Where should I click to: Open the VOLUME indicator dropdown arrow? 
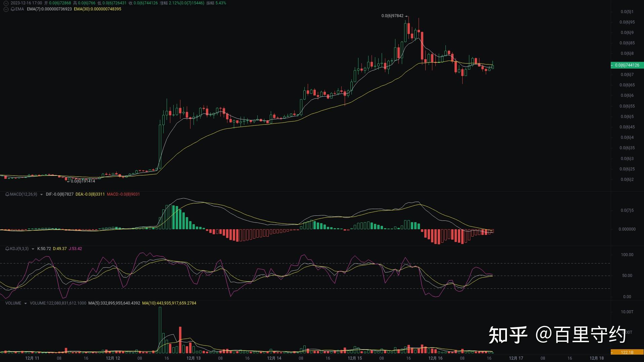[25, 304]
